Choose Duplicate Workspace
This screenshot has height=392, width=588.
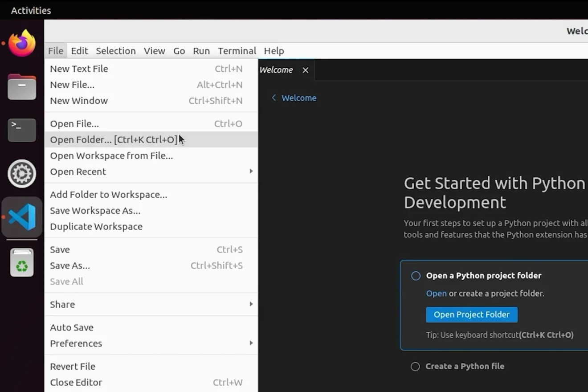151,227
